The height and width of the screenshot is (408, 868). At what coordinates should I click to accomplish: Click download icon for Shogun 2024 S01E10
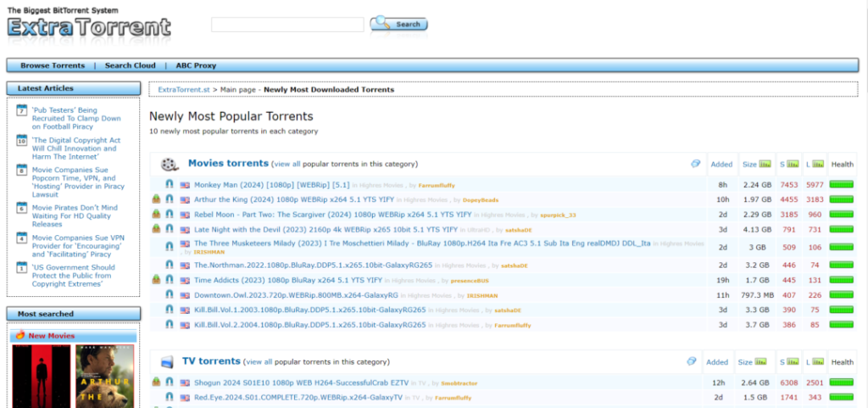157,382
